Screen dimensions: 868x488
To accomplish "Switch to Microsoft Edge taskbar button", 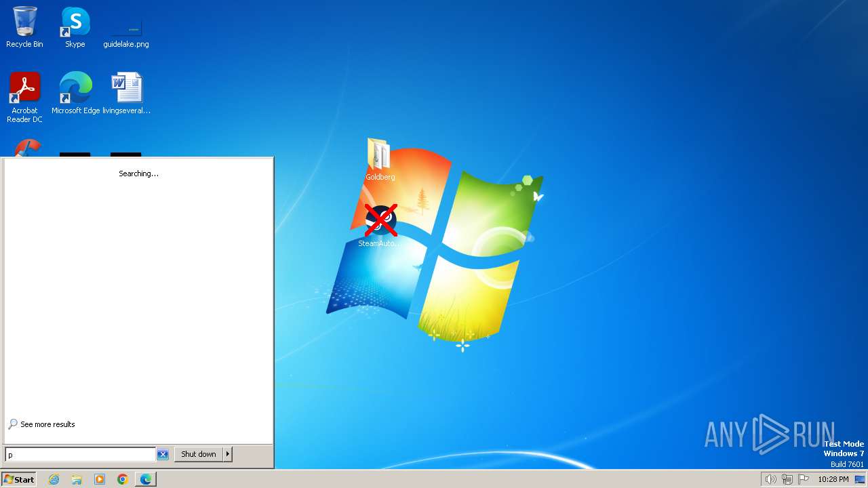I will pyautogui.click(x=146, y=479).
